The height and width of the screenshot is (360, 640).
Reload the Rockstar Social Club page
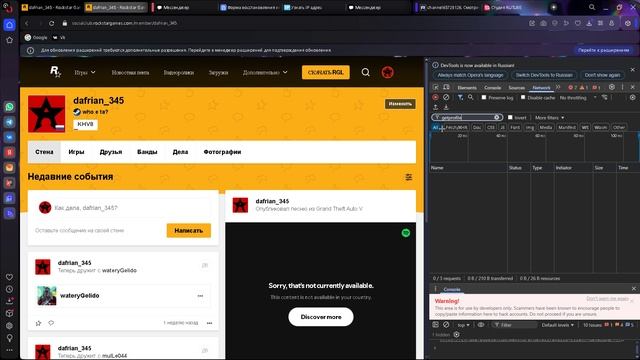(51, 23)
